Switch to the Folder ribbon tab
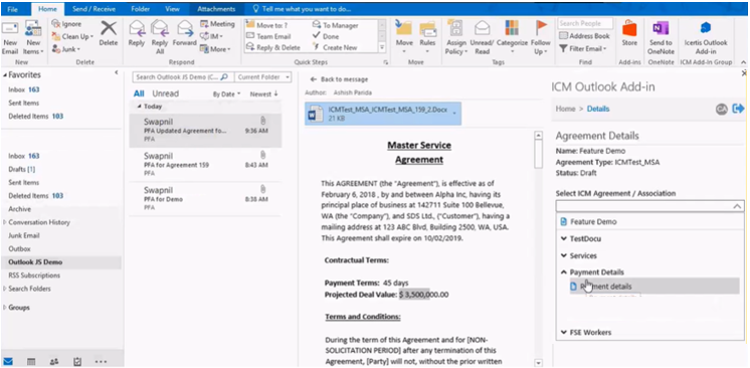Screen dimensions: 750x368 (140, 9)
